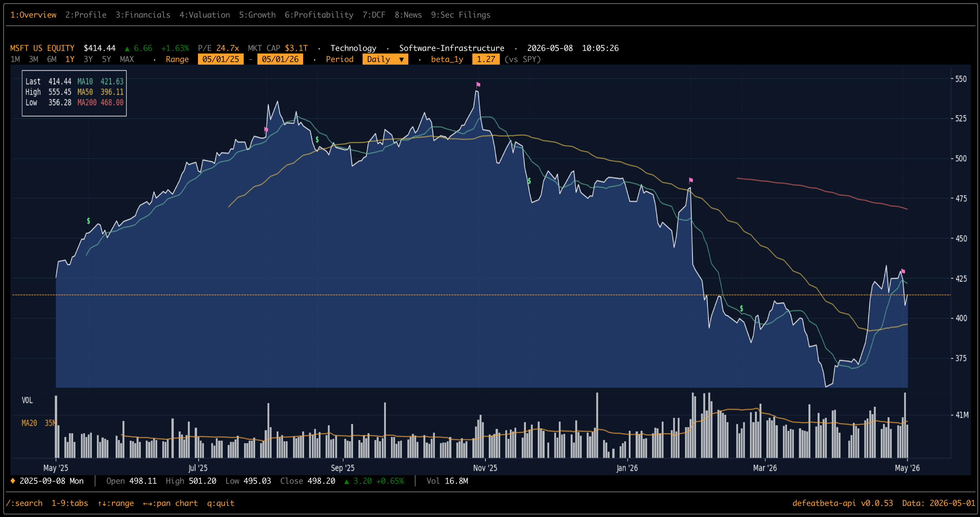Click the /:search hint in the footer
Image resolution: width=980 pixels, height=517 pixels.
point(24,503)
